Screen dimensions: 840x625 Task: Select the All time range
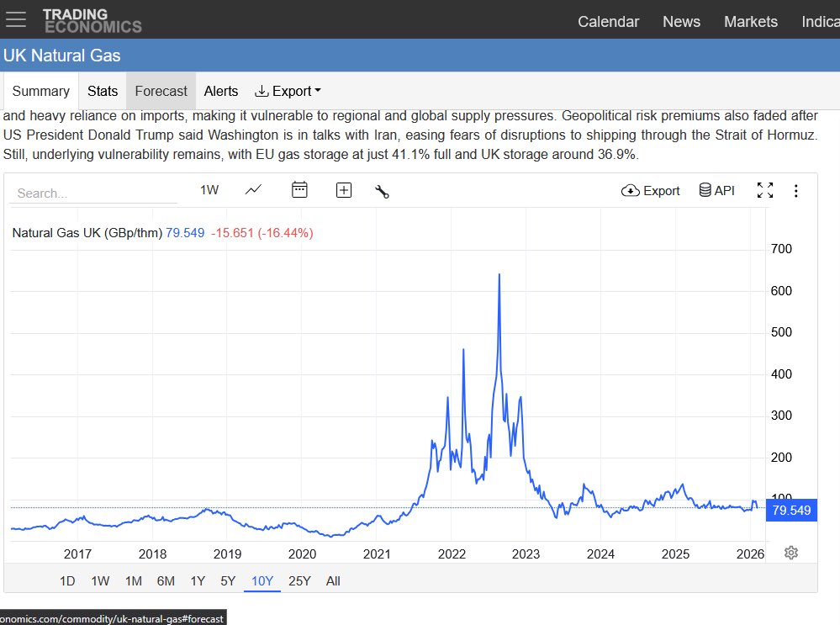tap(333, 581)
